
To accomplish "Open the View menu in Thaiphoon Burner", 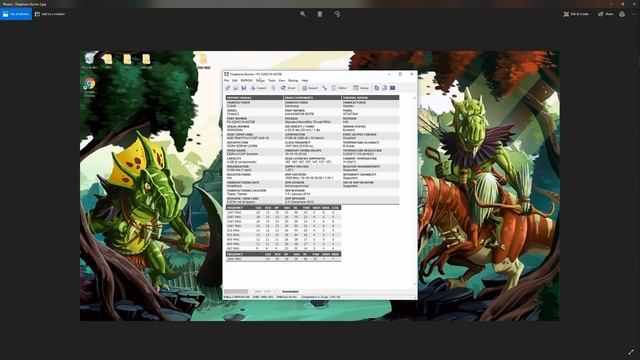I will point(282,80).
